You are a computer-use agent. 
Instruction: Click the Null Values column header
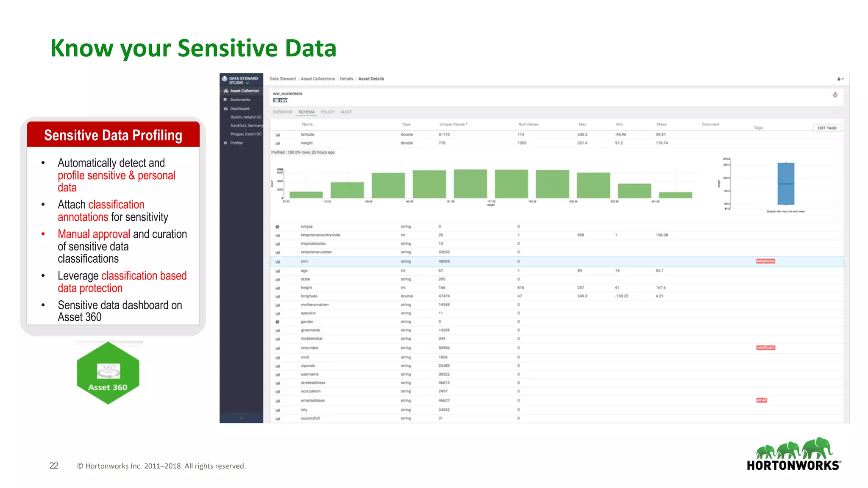(528, 125)
